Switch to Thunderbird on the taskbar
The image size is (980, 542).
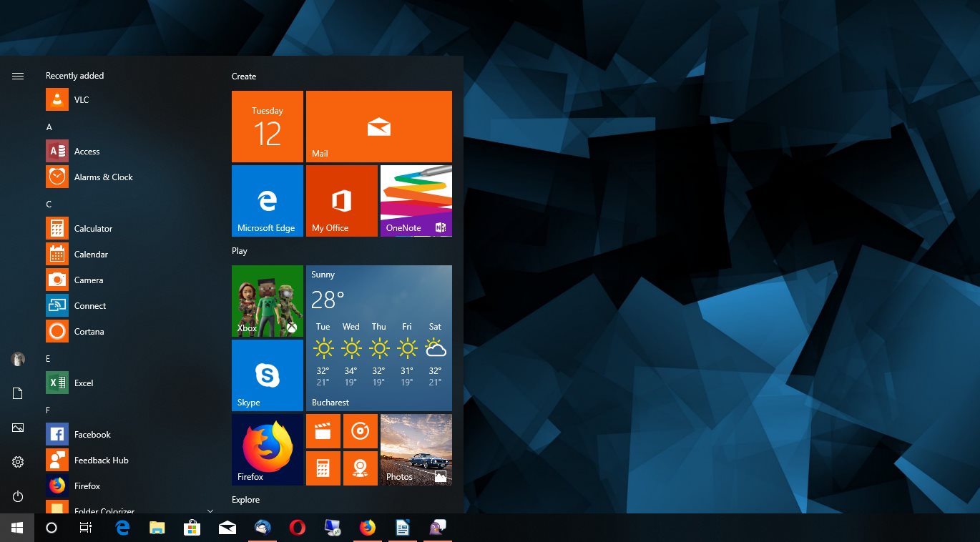(x=263, y=528)
